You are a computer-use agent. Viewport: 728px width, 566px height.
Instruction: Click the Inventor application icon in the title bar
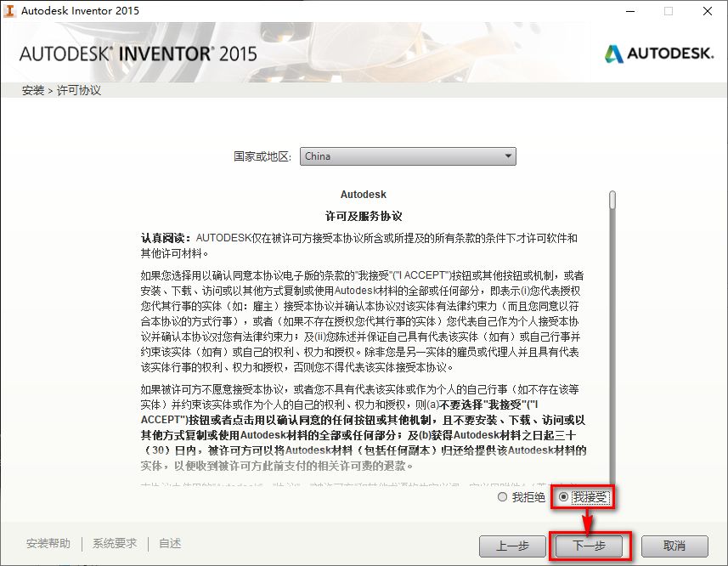tap(11, 11)
